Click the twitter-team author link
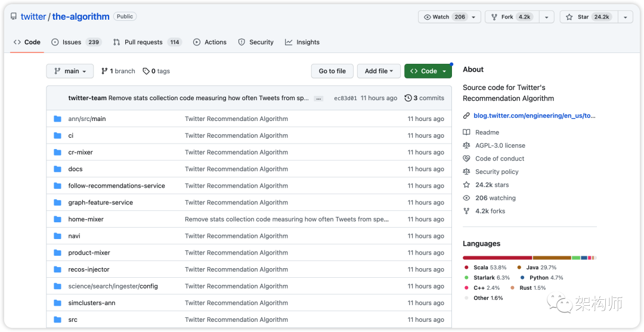Viewport: 644px width, 332px height. coord(88,98)
